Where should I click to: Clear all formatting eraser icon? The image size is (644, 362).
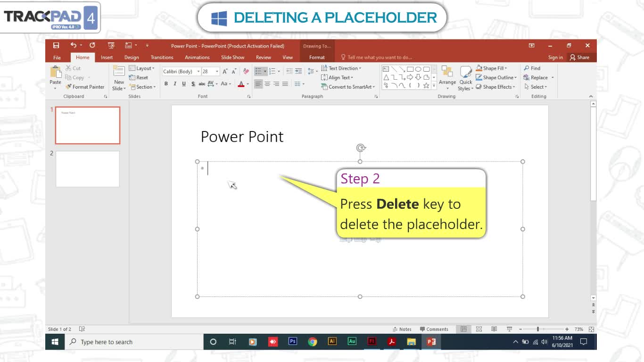[x=246, y=72]
